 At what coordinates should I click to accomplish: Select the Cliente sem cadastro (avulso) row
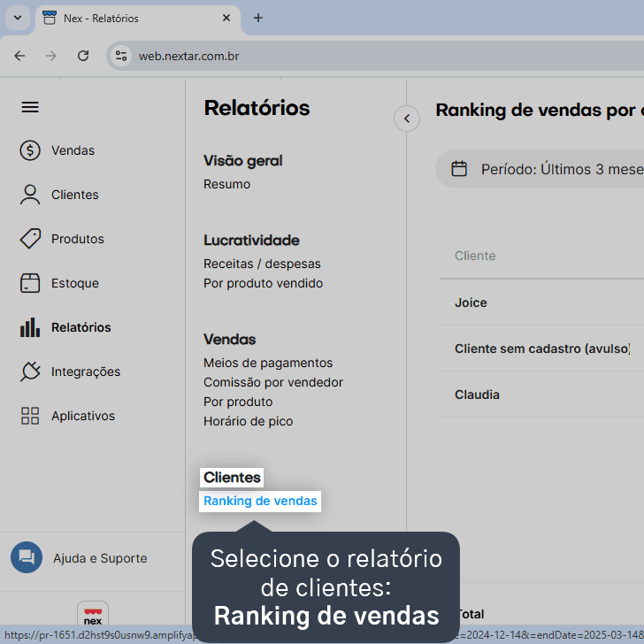coord(542,349)
